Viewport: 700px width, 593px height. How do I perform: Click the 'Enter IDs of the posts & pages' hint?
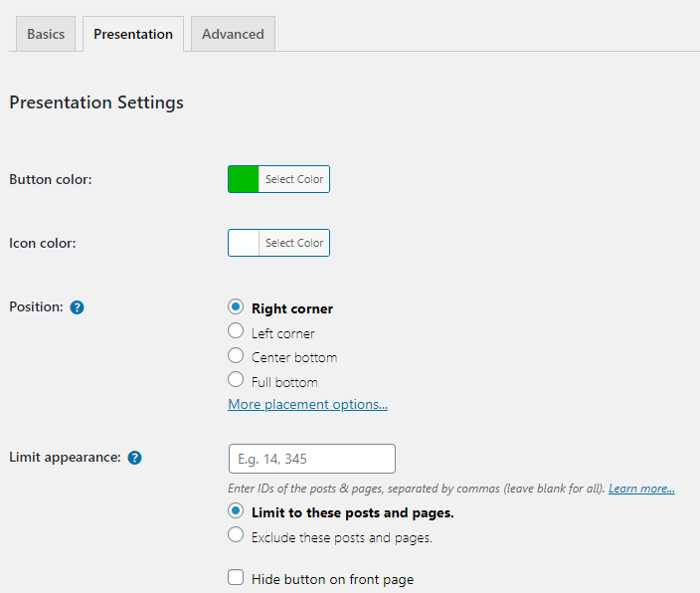417,489
